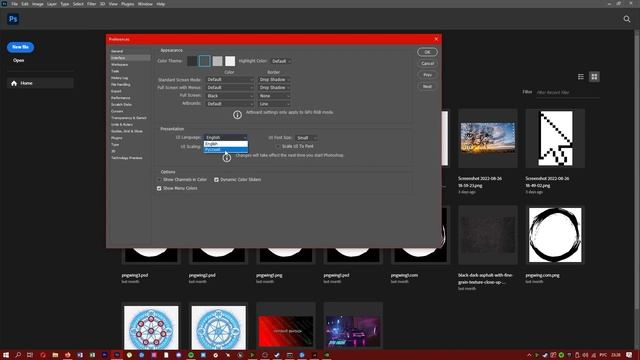Confirm preferences with OK
The width and height of the screenshot is (640, 360).
pos(427,52)
